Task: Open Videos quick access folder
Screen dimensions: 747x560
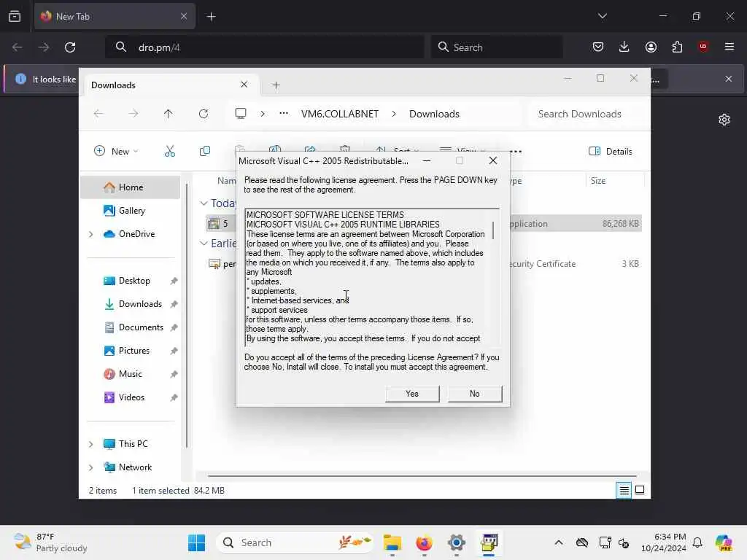Action: tap(130, 397)
